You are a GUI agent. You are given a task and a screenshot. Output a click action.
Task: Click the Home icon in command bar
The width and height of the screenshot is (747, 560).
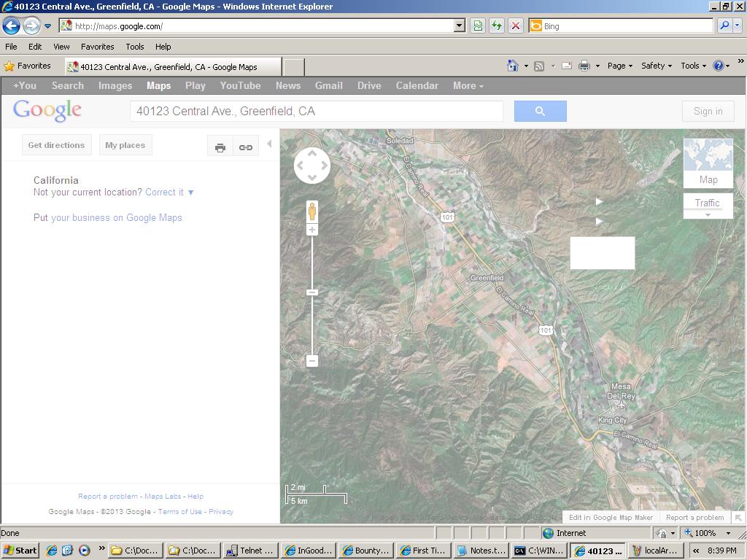513,66
